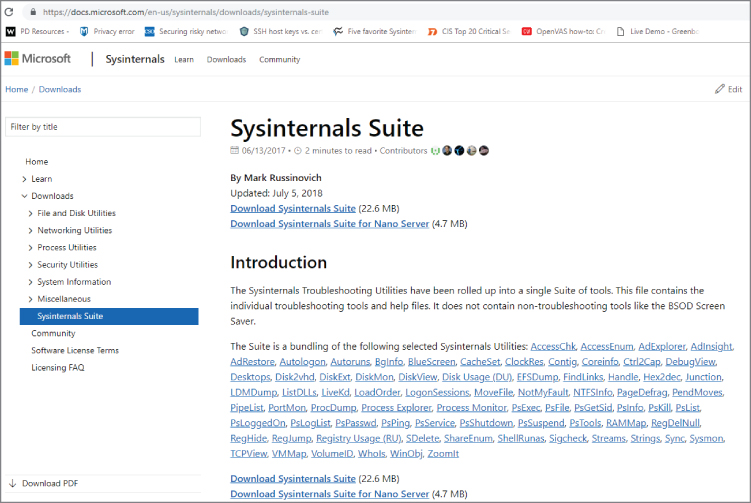Expand System Information chevron

(x=31, y=282)
